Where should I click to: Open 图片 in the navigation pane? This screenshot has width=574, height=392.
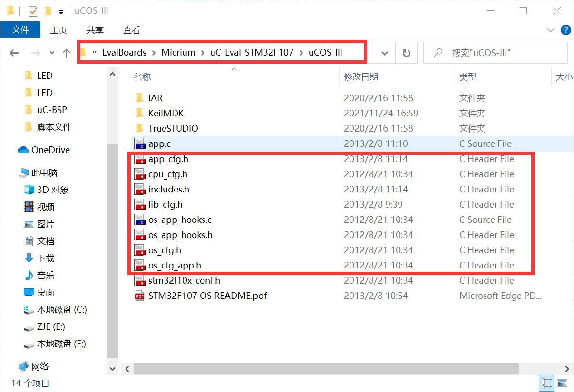point(46,224)
